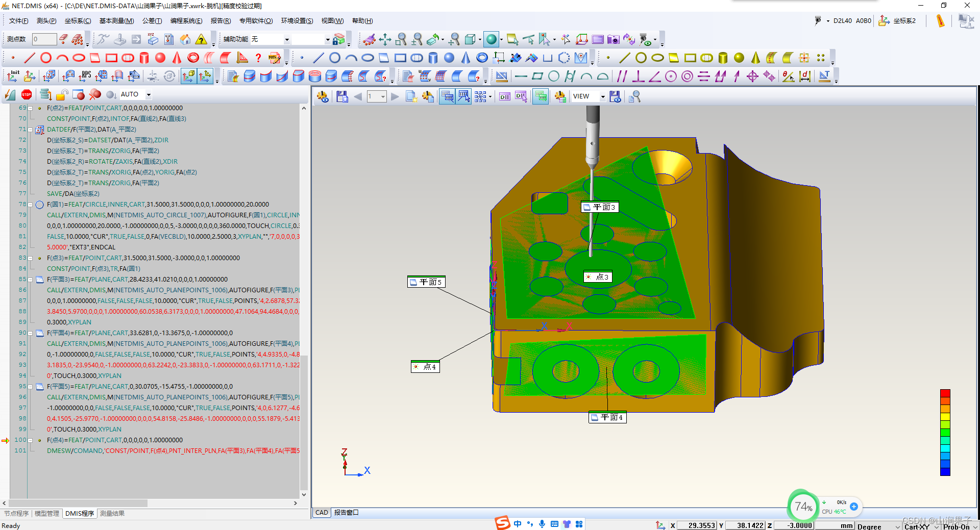The image size is (980, 530).
Task: Click the 测点数 input field
Action: coord(44,39)
